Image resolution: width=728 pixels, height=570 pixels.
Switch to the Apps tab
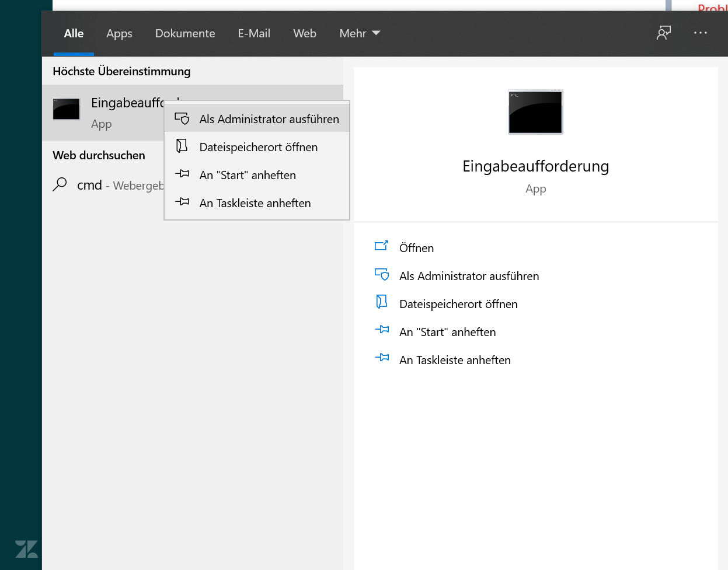(x=119, y=33)
